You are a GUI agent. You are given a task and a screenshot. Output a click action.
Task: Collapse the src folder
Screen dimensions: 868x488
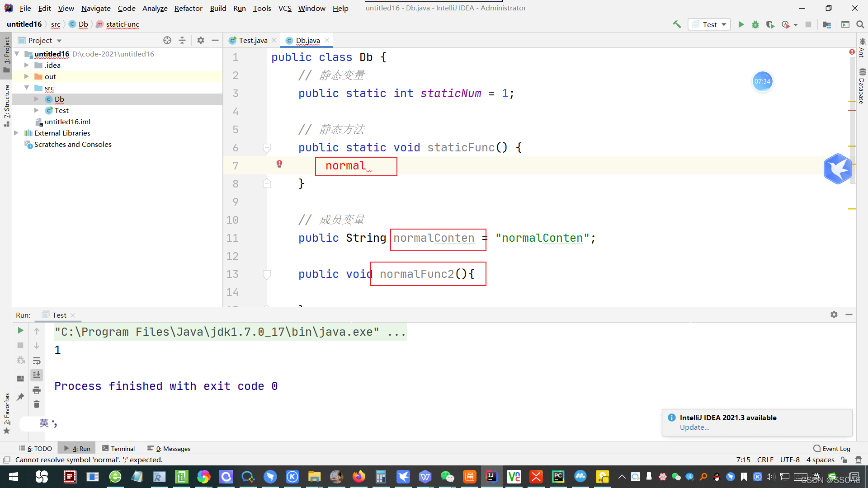click(27, 88)
